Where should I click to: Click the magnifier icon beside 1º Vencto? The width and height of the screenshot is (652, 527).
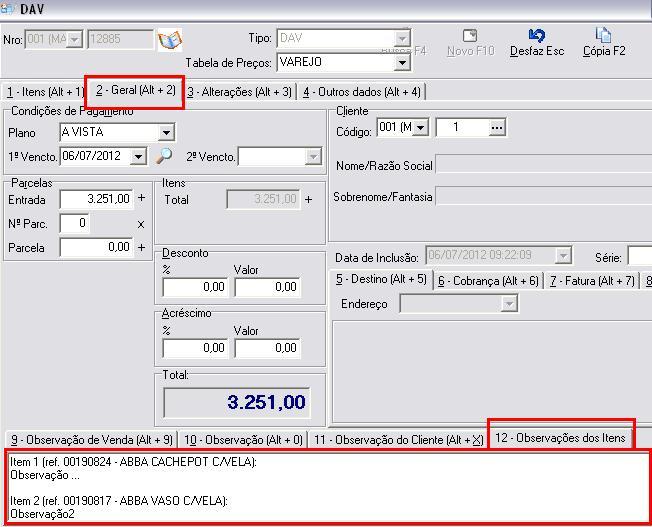point(165,156)
